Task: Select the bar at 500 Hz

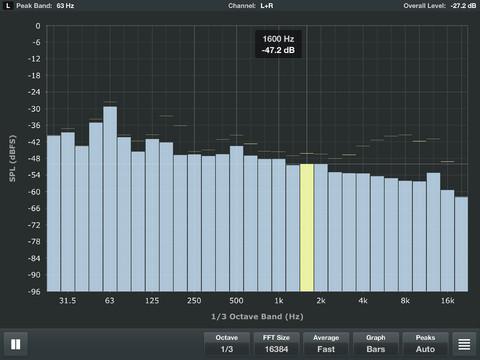Action: click(237, 219)
